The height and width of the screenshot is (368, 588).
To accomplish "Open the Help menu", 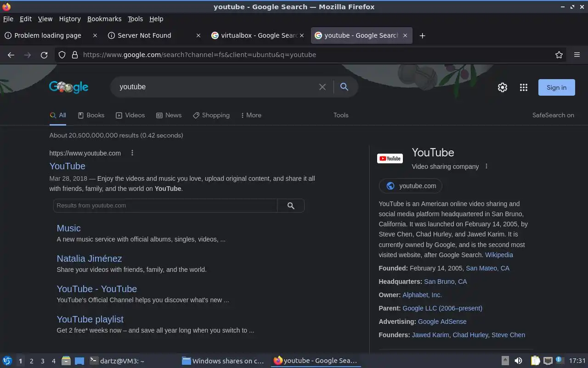I will point(156,19).
